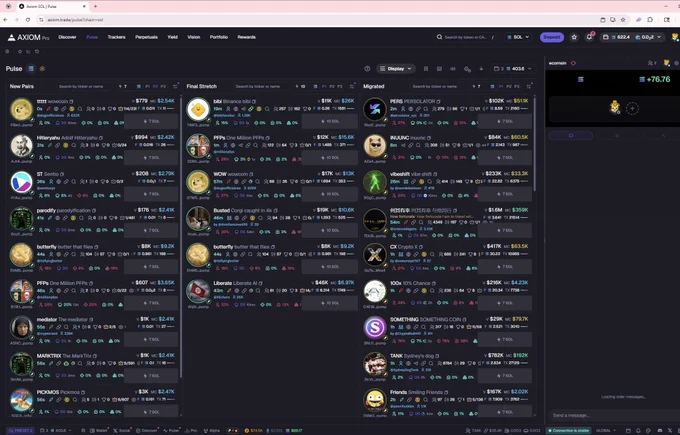The image size is (680, 435).
Task: Open the Yield section
Action: pos(173,37)
